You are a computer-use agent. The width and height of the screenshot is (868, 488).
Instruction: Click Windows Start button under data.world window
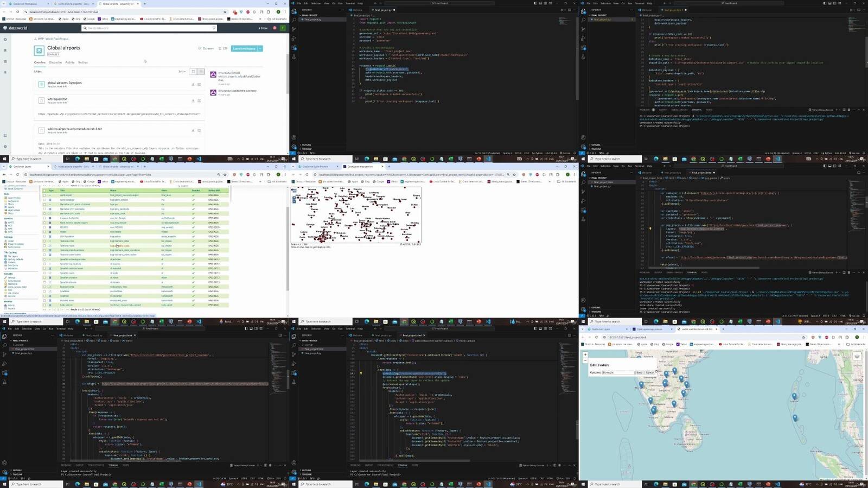click(4, 159)
